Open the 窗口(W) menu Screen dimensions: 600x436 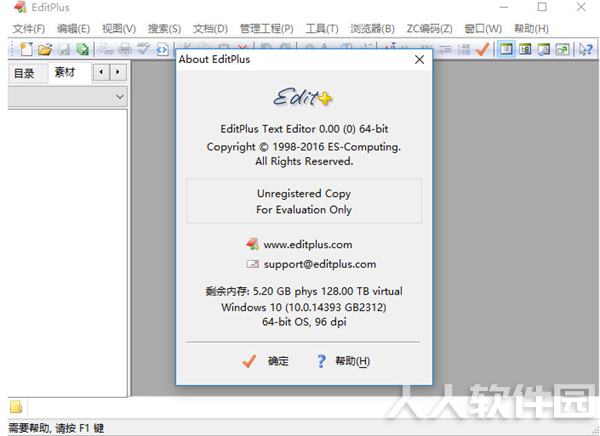(x=483, y=29)
